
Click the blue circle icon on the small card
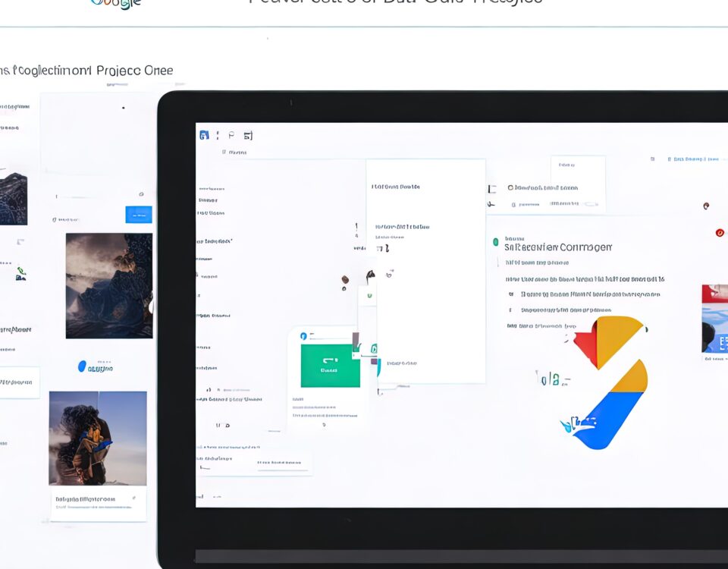(303, 335)
